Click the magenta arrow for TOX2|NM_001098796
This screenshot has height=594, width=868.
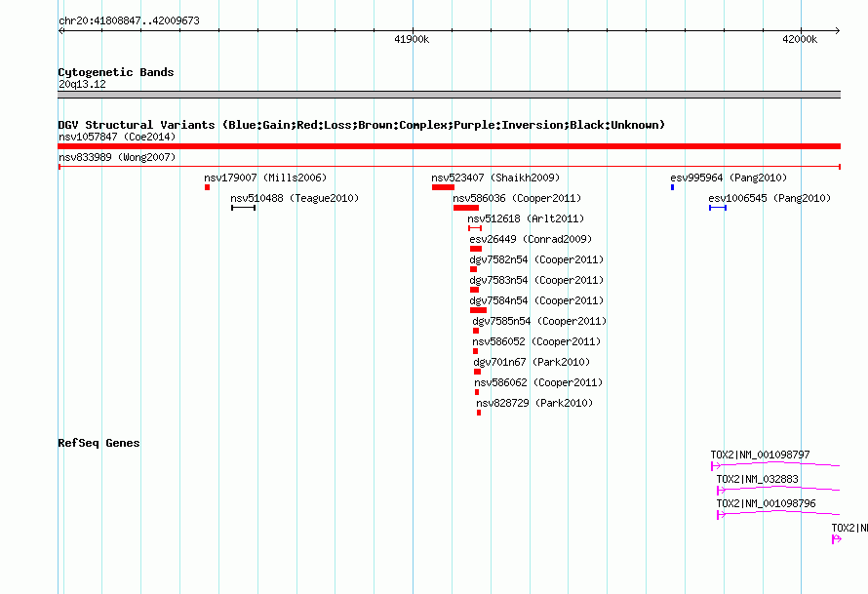(x=721, y=515)
